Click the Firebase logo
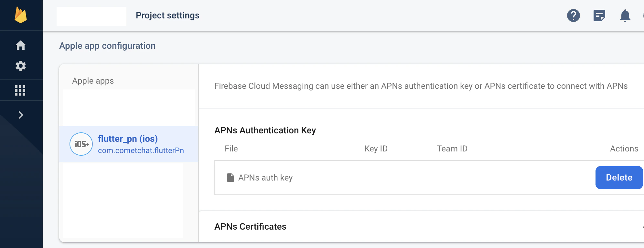This screenshot has height=248, width=644. pos(21,15)
